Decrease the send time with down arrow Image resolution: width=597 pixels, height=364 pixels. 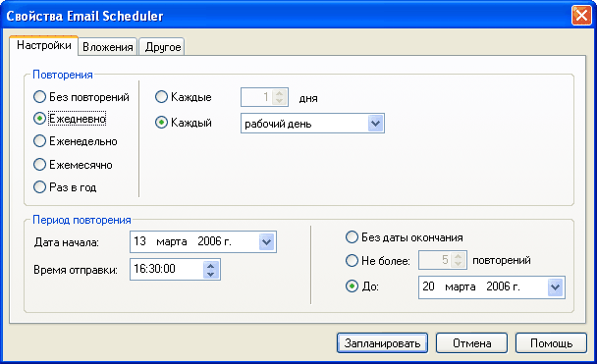coord(210,274)
